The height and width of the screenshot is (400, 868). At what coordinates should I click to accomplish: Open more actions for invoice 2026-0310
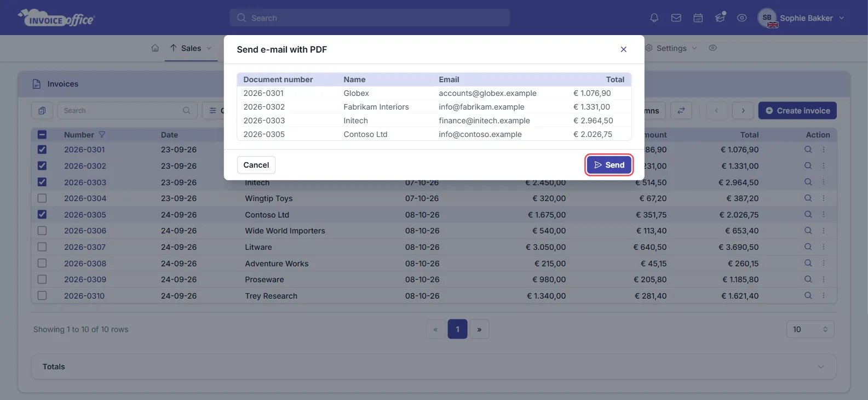pos(823,296)
